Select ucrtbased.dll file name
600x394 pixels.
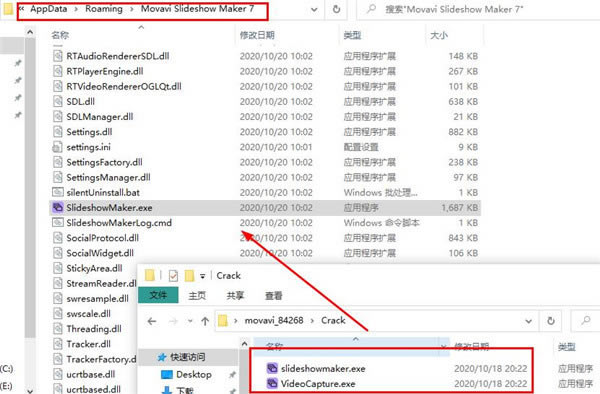[x=94, y=389]
